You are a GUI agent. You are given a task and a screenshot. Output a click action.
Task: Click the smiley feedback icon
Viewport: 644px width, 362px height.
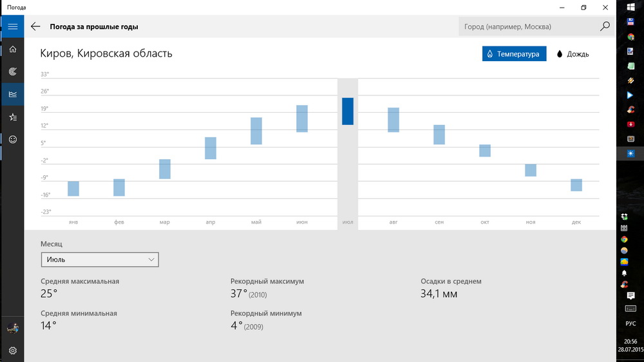point(12,140)
